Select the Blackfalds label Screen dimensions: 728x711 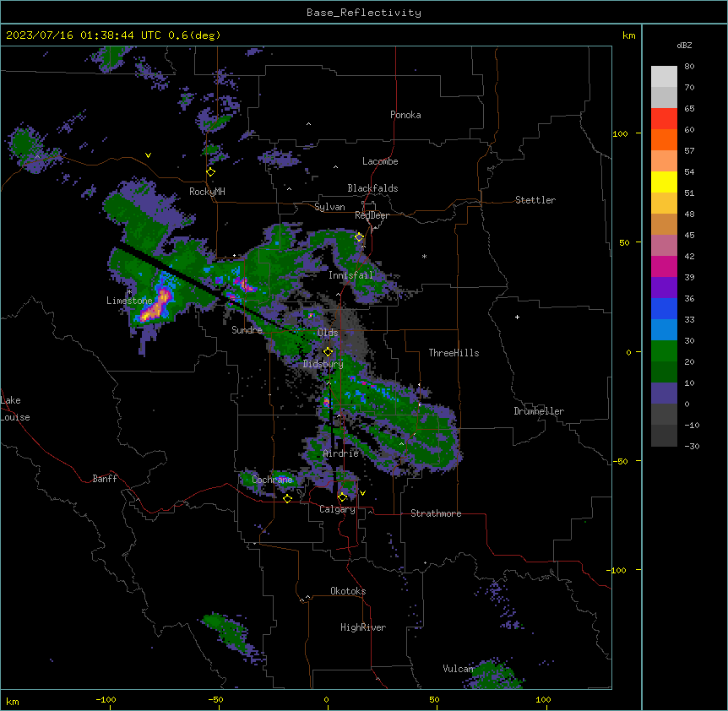[372, 188]
